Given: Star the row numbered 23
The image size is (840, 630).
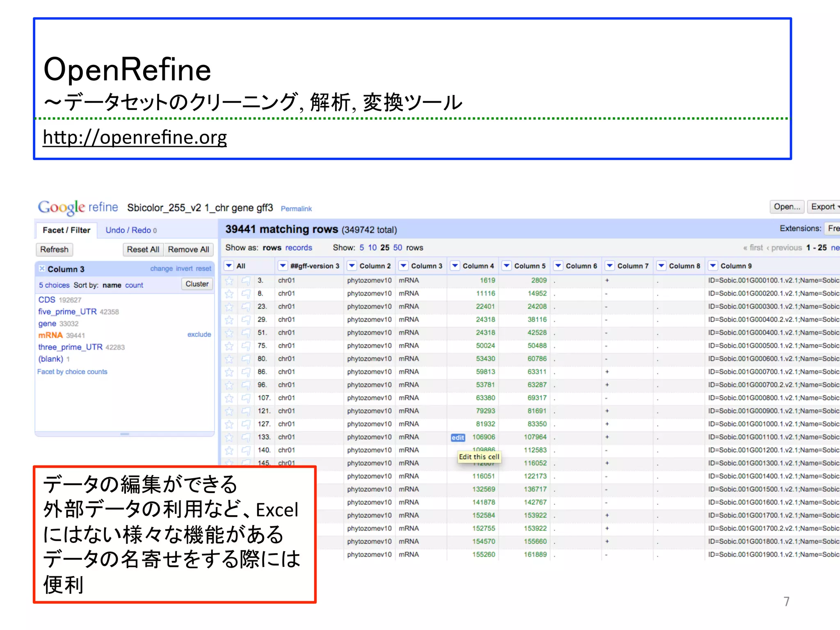Looking at the screenshot, I should coord(229,307).
